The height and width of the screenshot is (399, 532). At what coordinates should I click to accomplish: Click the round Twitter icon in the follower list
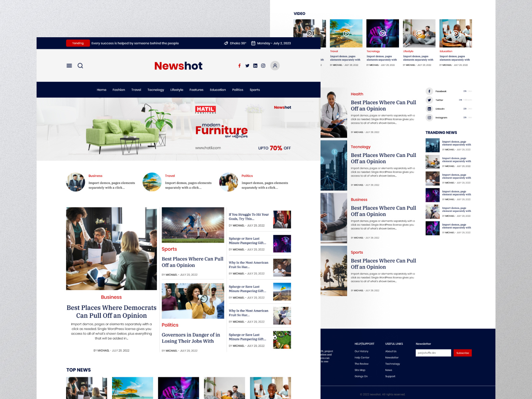pyautogui.click(x=429, y=100)
